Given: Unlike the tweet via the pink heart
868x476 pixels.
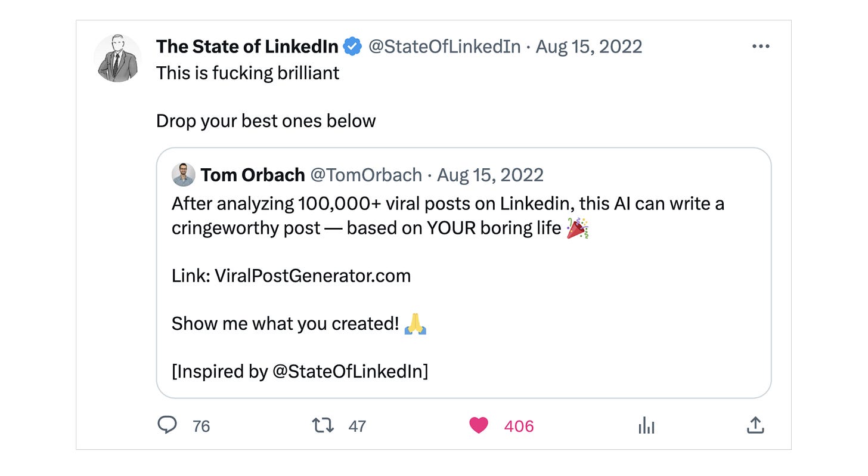Looking at the screenshot, I should (x=479, y=425).
